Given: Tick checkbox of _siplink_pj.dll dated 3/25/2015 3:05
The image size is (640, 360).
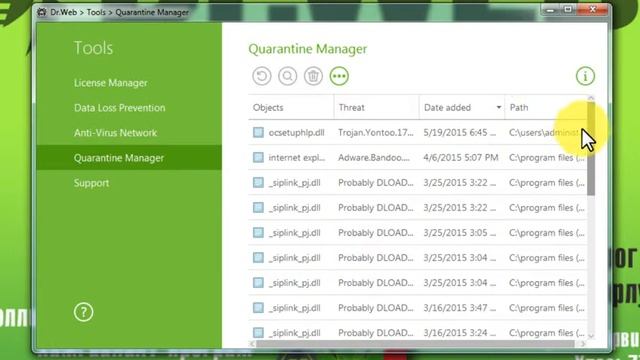Looking at the screenshot, I should coord(258,233).
